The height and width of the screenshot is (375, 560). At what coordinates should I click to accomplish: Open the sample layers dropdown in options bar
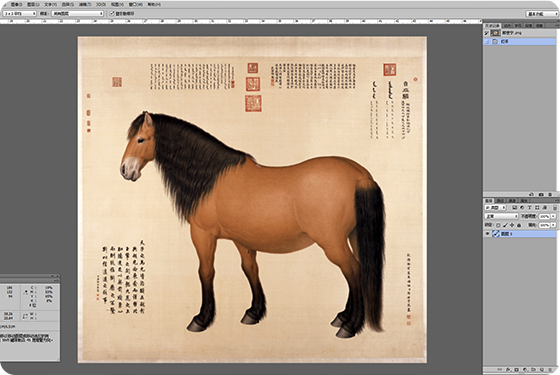[x=78, y=14]
